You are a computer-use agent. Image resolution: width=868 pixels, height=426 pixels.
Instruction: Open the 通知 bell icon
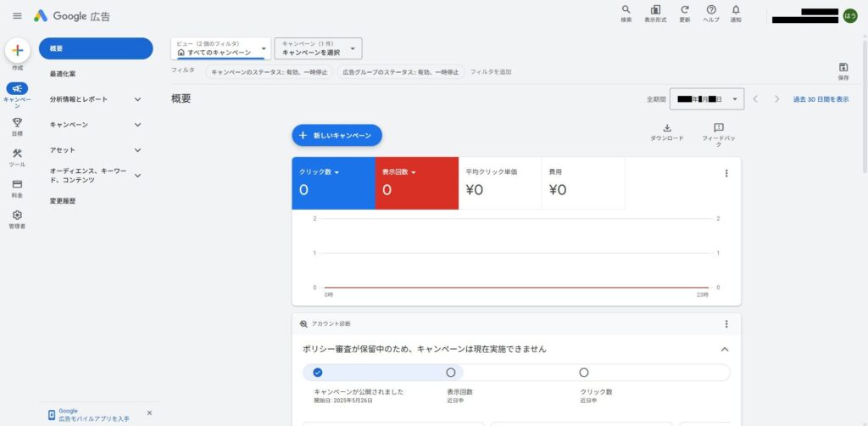coord(736,10)
